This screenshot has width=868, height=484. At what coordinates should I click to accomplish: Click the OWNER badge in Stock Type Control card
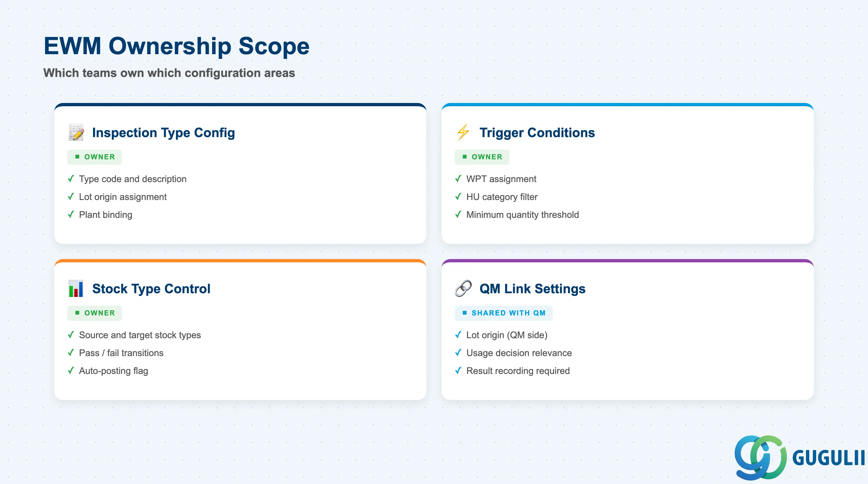tap(95, 313)
